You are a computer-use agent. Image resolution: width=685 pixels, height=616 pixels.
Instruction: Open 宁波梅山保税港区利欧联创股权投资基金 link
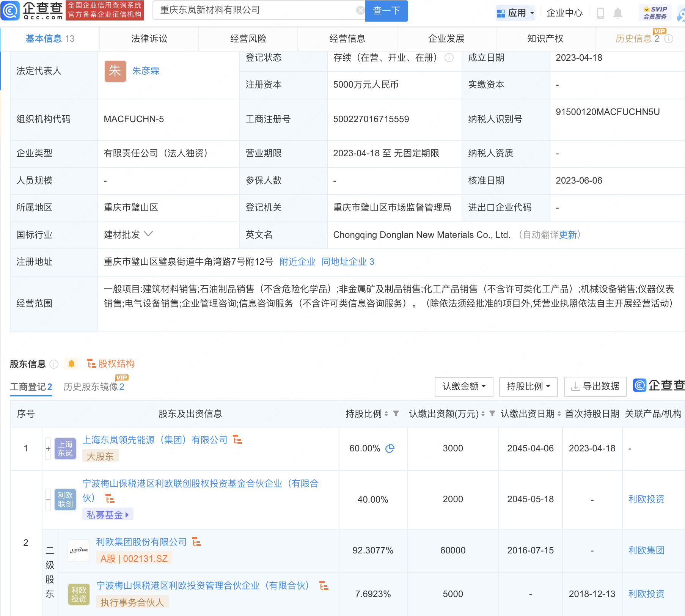(201, 490)
